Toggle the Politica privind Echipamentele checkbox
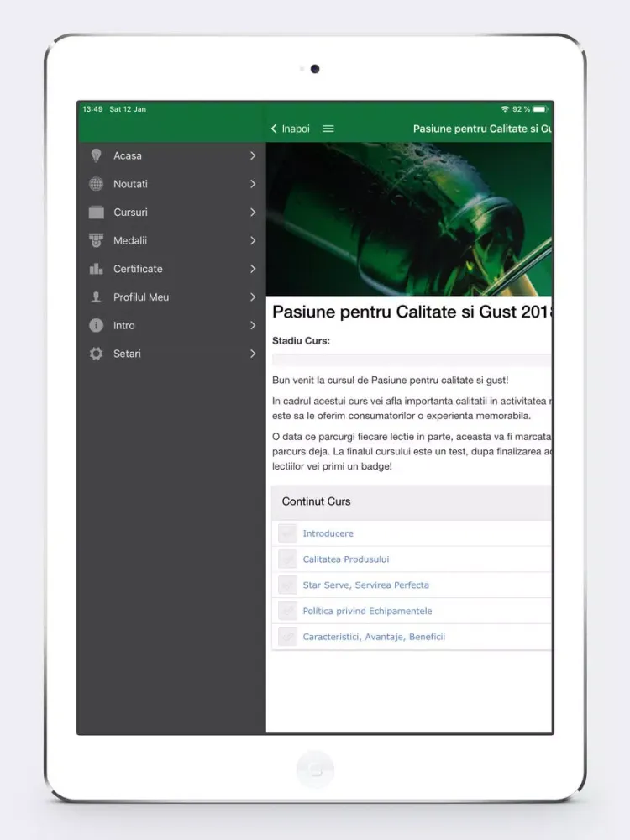This screenshot has width=630, height=840. point(287,610)
